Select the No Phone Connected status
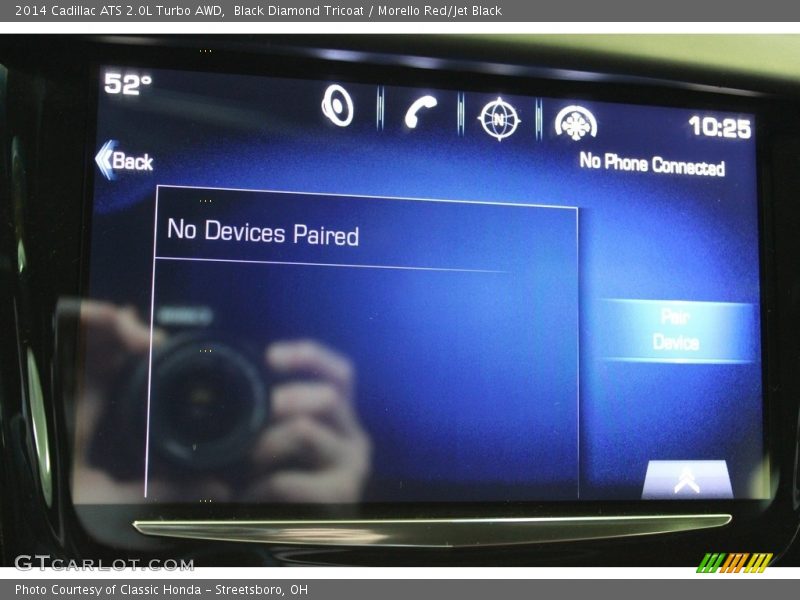 [652, 164]
